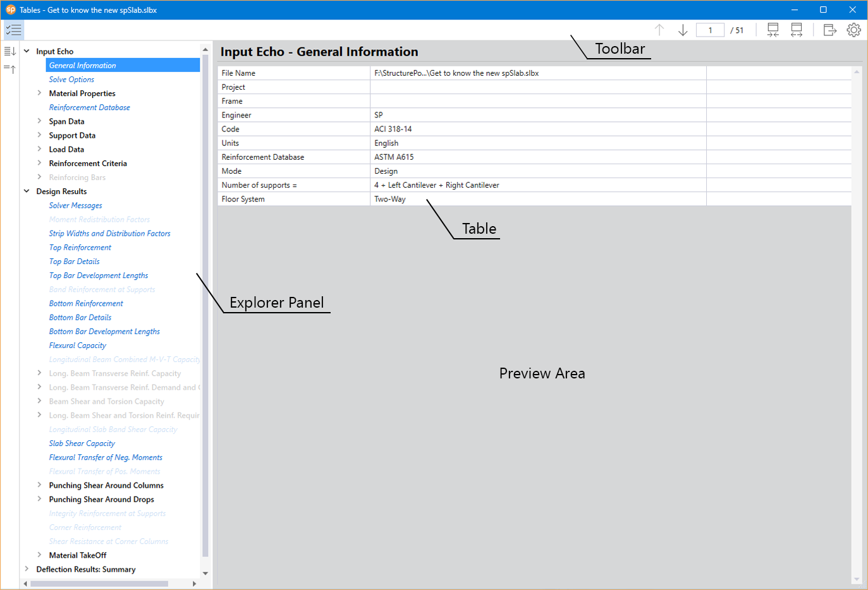The image size is (868, 590).
Task: Open Solver Messages in Design Results
Action: pos(75,205)
